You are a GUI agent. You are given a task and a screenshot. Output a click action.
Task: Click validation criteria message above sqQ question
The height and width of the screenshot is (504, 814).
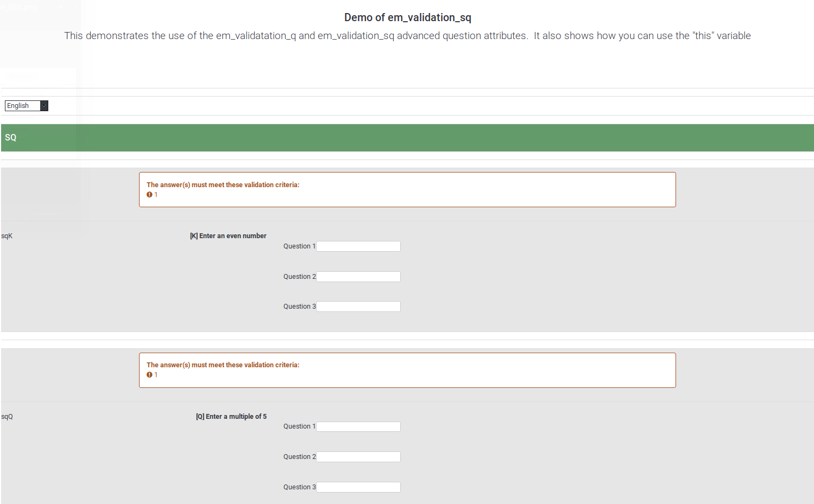click(x=223, y=365)
